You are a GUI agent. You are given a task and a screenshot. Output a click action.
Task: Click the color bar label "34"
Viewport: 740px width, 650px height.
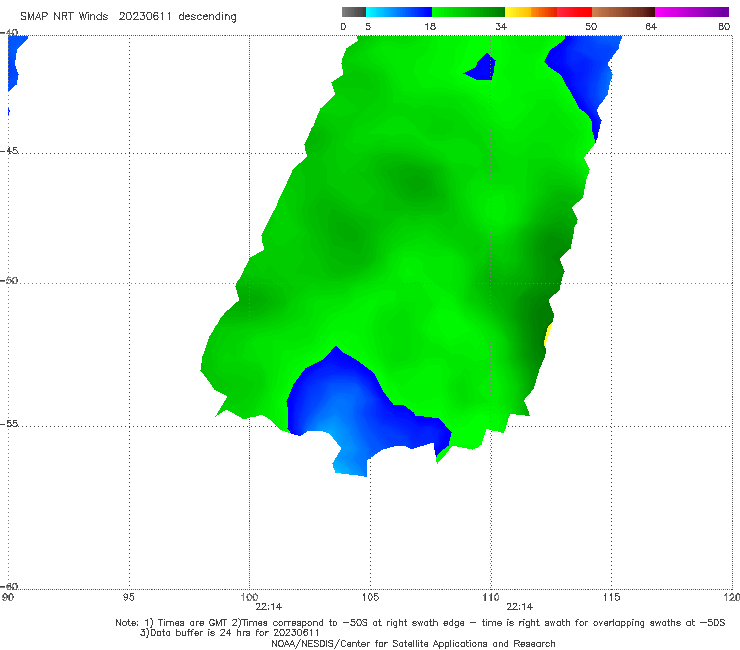point(501,27)
